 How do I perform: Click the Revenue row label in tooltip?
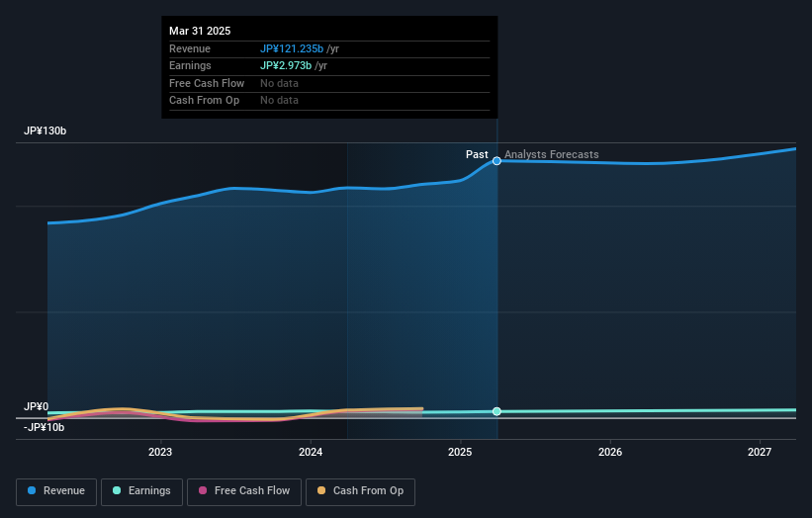pyautogui.click(x=190, y=48)
